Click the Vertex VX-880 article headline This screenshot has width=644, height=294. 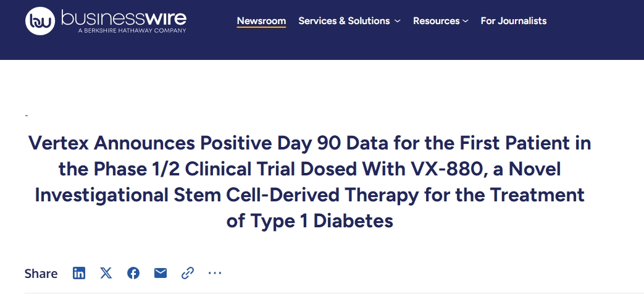[309, 182]
